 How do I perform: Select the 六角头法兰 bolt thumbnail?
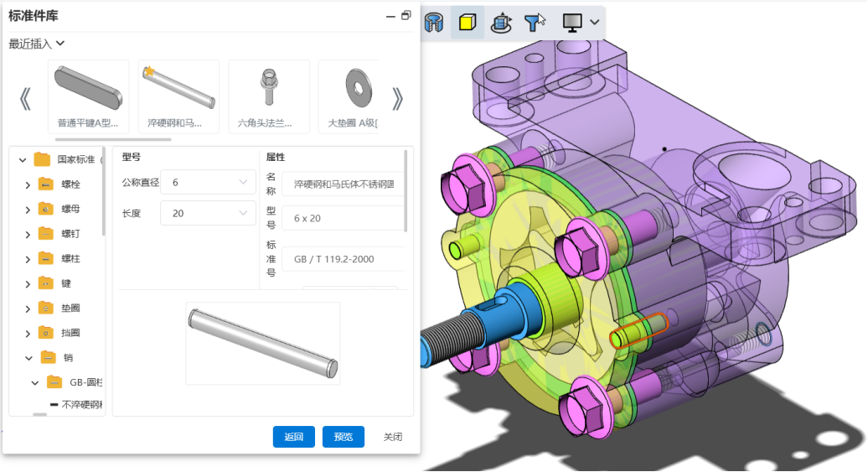[269, 96]
